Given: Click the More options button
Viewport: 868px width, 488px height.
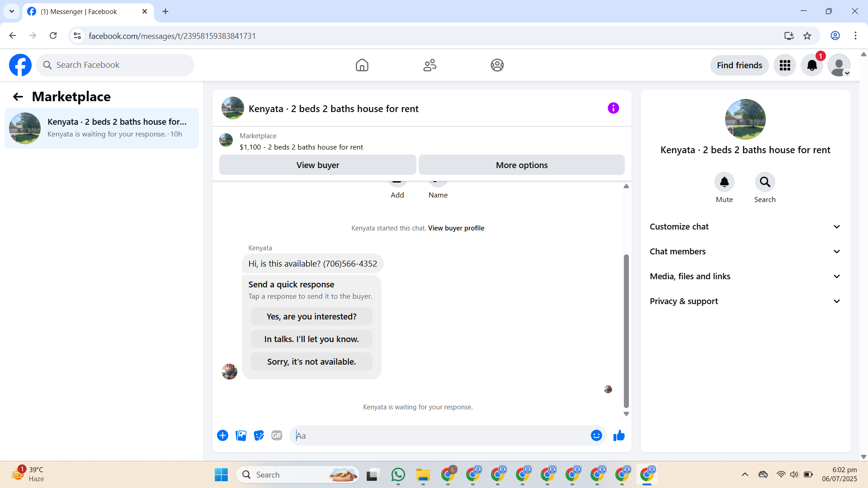Looking at the screenshot, I should click(x=522, y=165).
